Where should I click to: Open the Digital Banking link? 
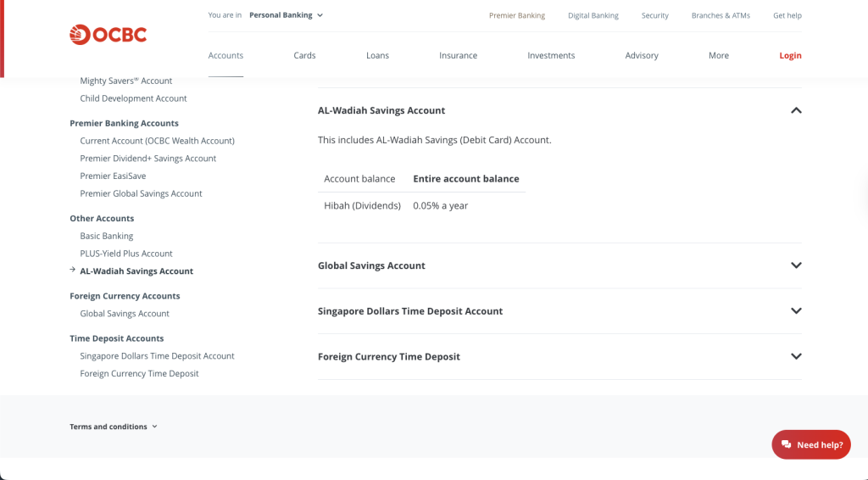(x=593, y=15)
